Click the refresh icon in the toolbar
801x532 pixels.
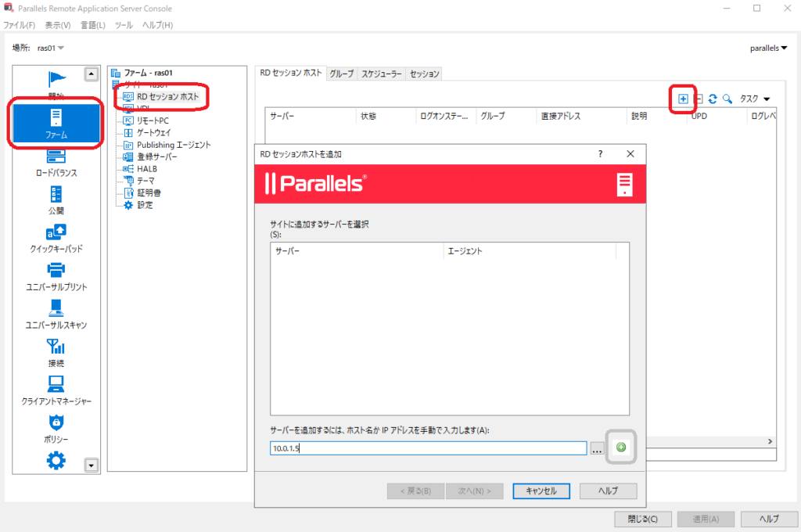point(713,99)
